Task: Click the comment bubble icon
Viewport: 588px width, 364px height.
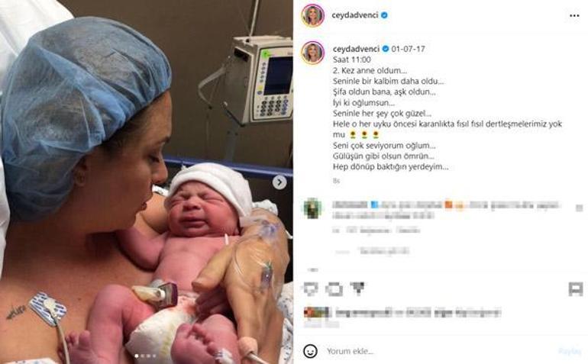Action: [x=334, y=288]
